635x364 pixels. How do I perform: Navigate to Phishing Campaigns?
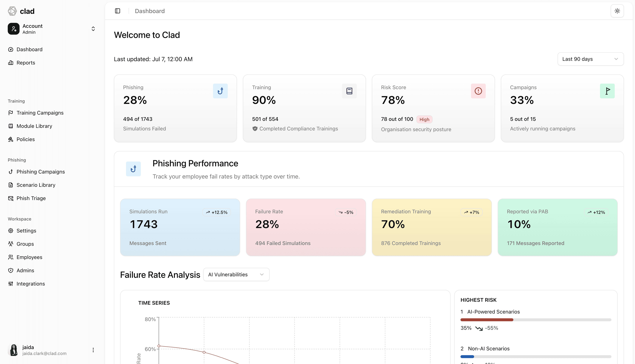point(51,172)
